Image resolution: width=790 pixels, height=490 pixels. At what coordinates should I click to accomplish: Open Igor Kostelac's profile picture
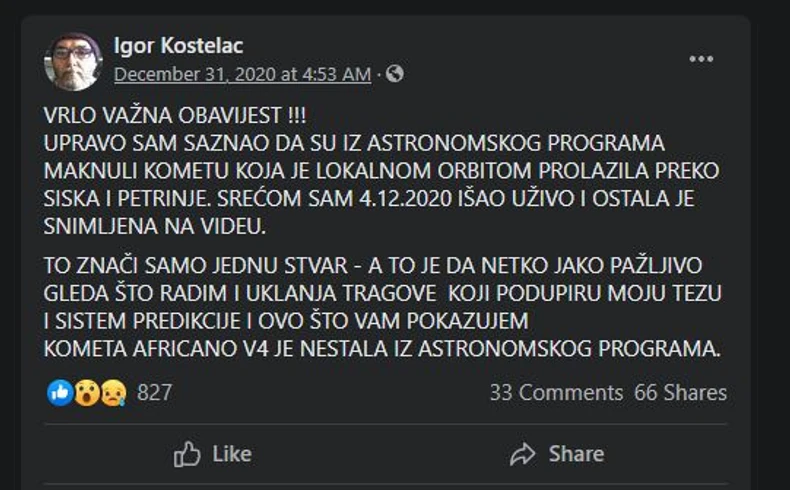point(73,62)
